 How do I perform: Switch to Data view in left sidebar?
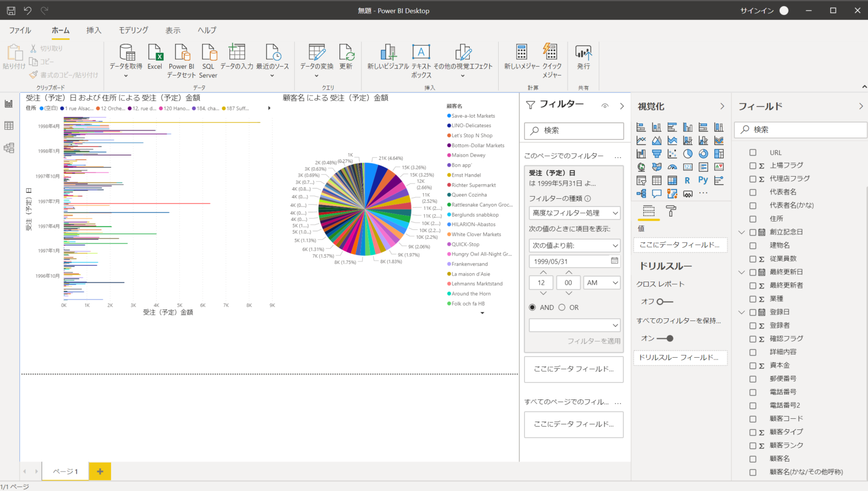click(9, 126)
